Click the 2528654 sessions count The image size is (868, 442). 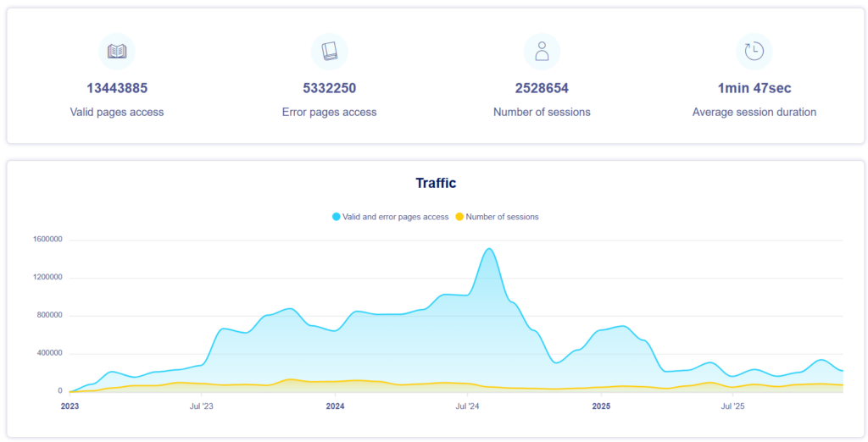coord(542,88)
